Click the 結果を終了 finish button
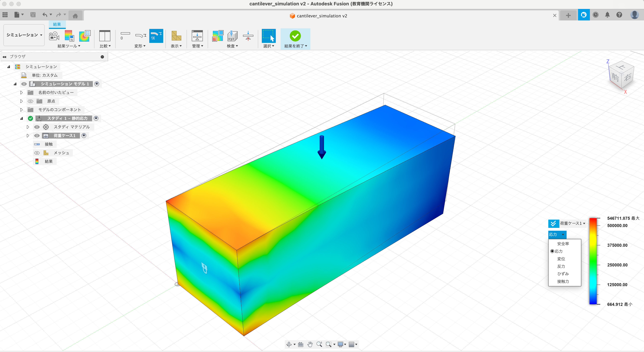 point(295,36)
